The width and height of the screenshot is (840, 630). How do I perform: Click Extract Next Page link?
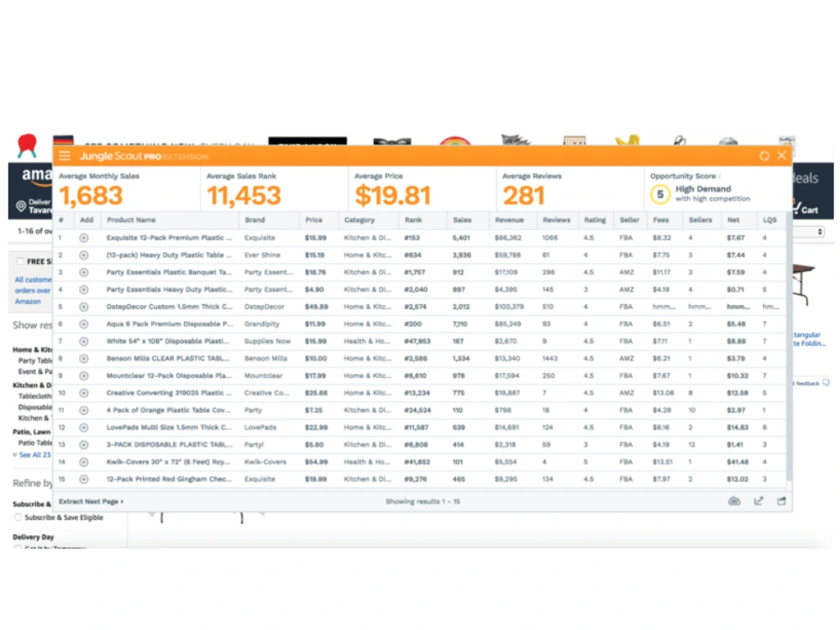91,501
